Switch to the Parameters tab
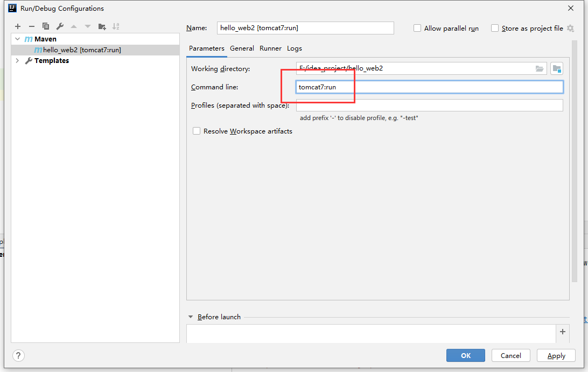 207,48
